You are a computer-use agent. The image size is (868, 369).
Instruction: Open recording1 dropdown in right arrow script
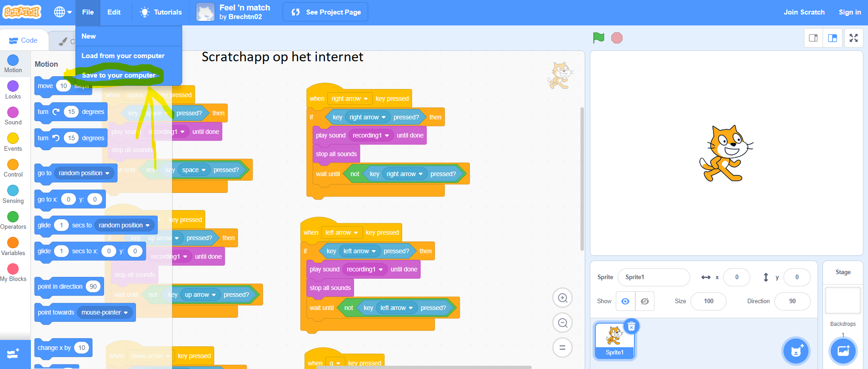(371, 135)
